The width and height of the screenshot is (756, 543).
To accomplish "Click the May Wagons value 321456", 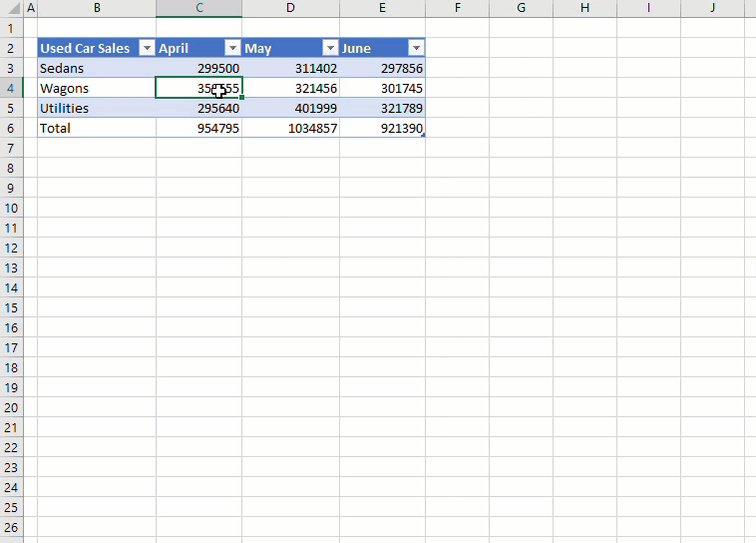I will tap(290, 89).
